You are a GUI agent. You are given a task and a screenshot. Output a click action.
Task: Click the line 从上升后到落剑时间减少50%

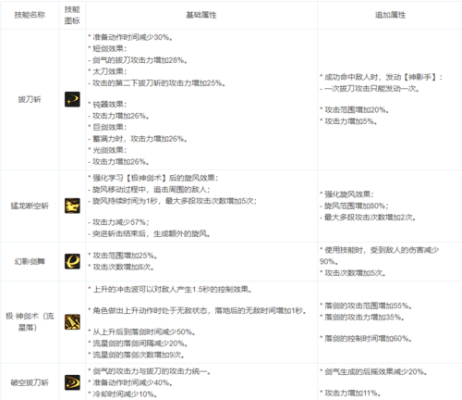coord(142,332)
